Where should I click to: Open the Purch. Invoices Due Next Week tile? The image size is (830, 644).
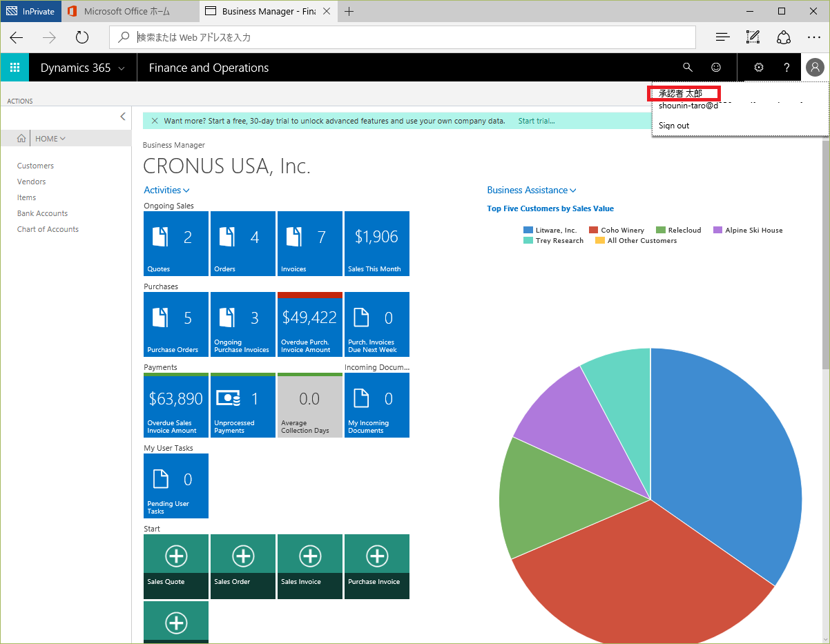(377, 324)
